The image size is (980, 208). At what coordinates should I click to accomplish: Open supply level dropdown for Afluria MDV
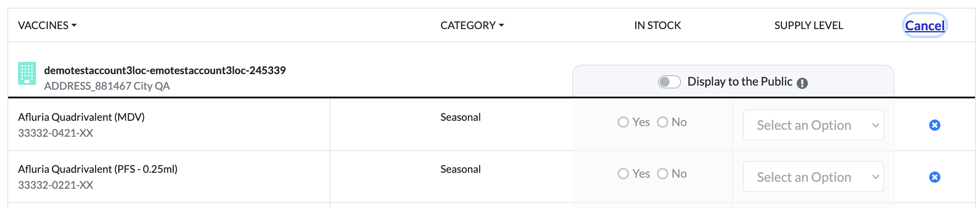click(x=813, y=125)
